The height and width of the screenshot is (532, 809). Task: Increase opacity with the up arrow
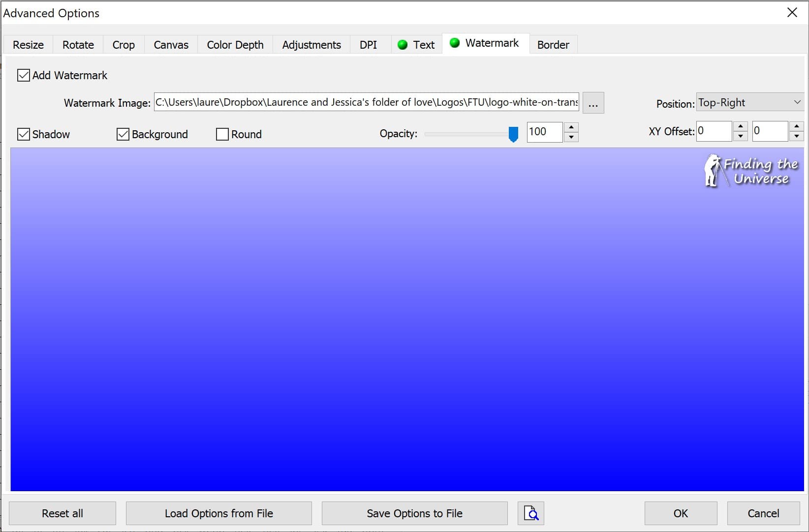pyautogui.click(x=571, y=127)
